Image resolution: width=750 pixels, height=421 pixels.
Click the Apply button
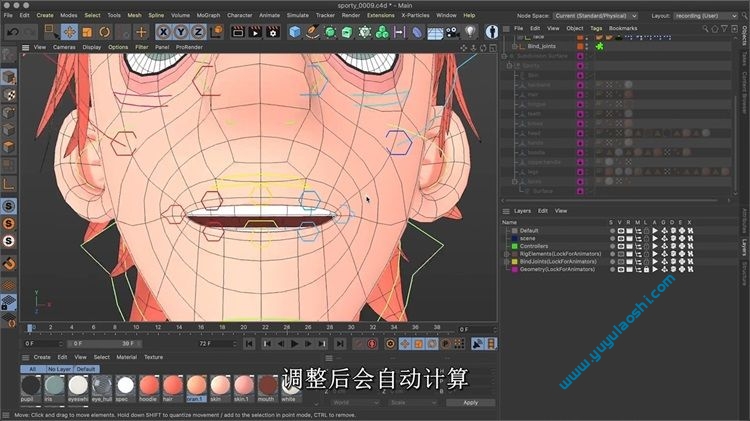(x=470, y=402)
